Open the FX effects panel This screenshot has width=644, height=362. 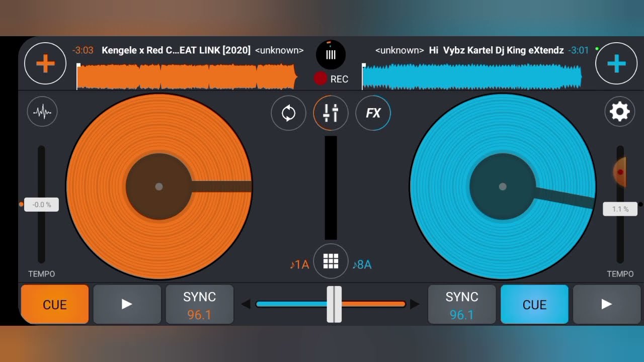click(373, 113)
